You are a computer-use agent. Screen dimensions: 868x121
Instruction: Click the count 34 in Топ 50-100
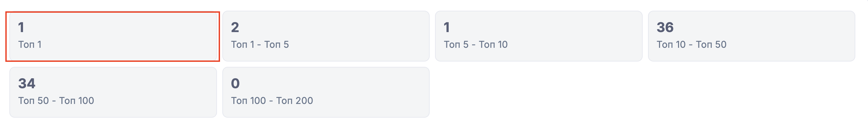(x=27, y=84)
